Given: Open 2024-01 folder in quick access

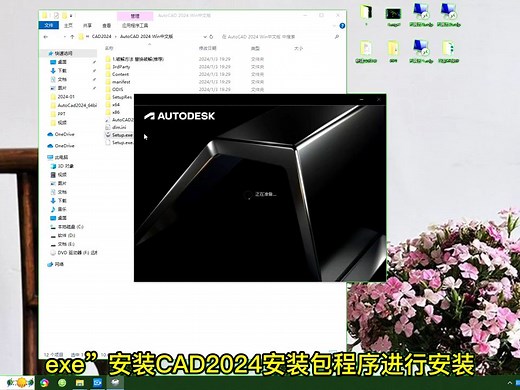Looking at the screenshot, I should tap(62, 97).
